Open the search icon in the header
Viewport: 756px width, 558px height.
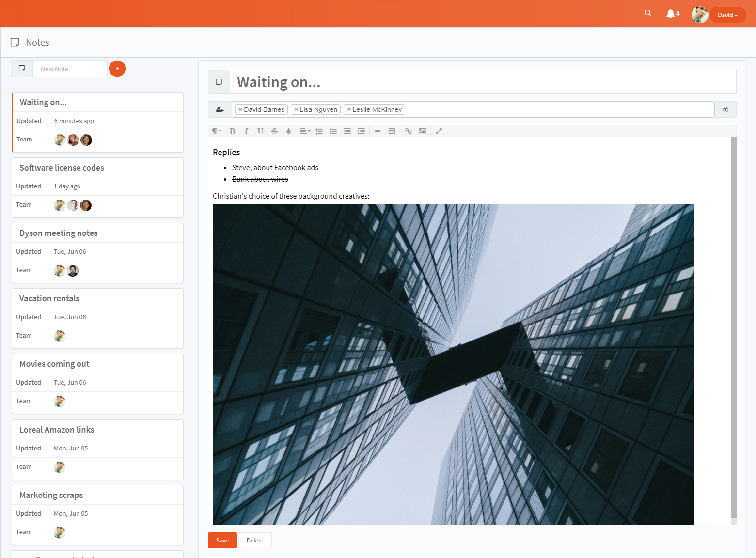click(648, 14)
